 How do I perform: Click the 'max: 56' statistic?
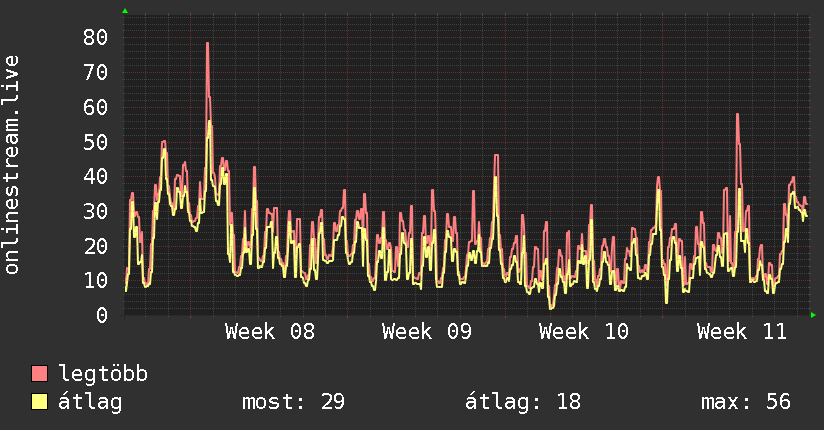pos(746,402)
